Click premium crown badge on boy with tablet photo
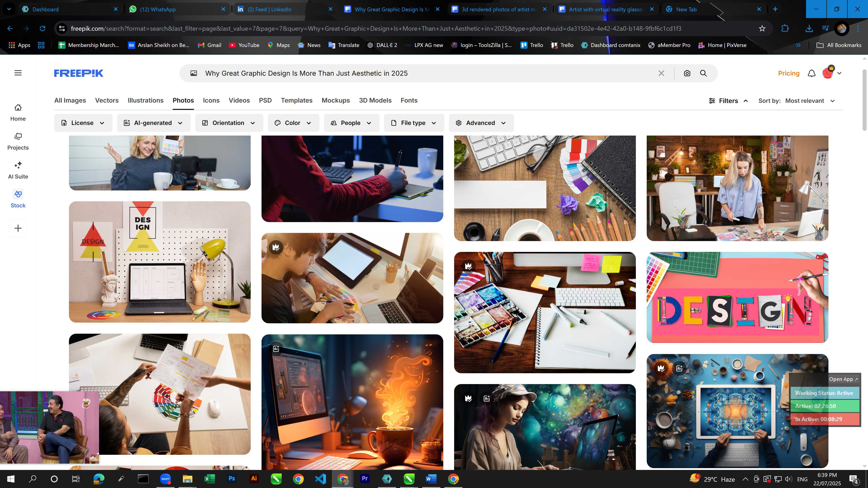The height and width of the screenshot is (488, 868). (x=276, y=248)
